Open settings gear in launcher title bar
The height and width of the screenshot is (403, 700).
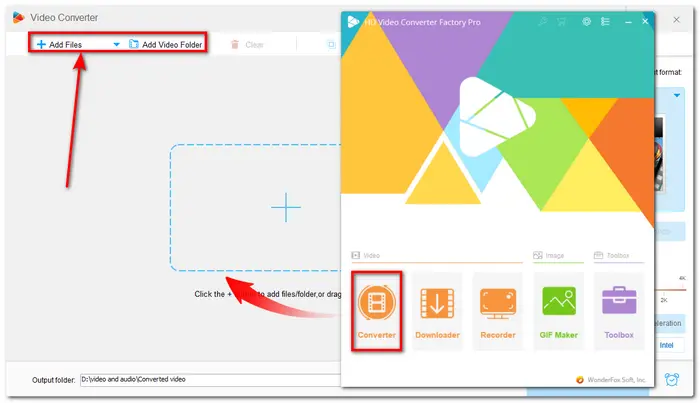[586, 21]
